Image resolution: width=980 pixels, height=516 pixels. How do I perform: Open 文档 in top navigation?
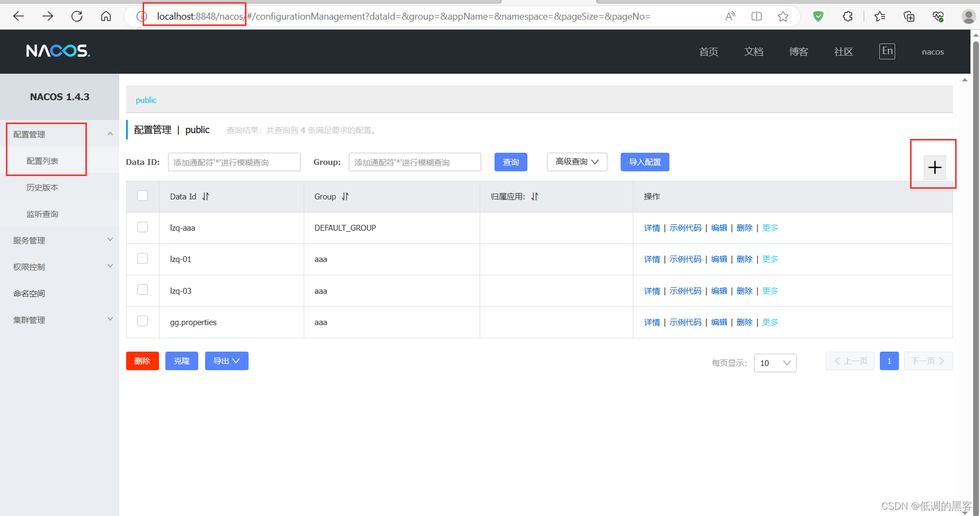click(x=754, y=51)
